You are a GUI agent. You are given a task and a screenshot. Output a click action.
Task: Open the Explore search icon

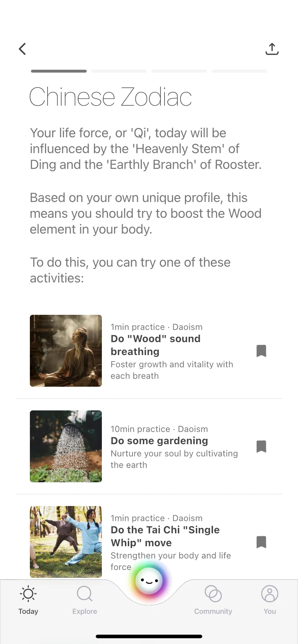85,594
